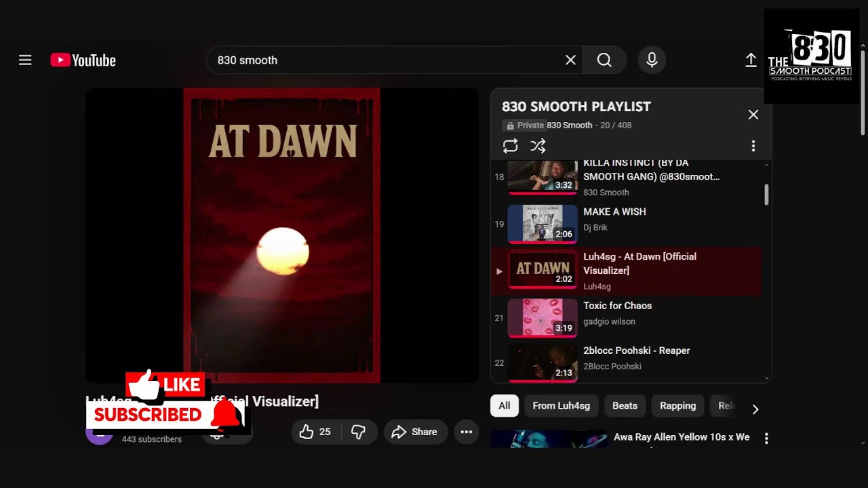Open more actions ellipsis under video
868x488 pixels.
click(x=467, y=432)
